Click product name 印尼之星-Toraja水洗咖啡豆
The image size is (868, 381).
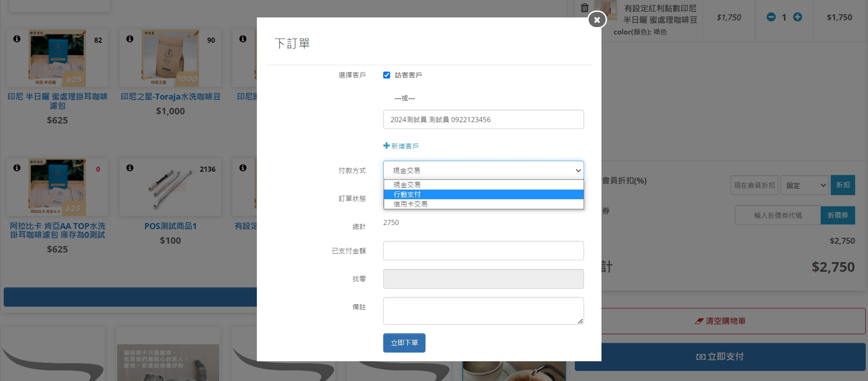170,97
